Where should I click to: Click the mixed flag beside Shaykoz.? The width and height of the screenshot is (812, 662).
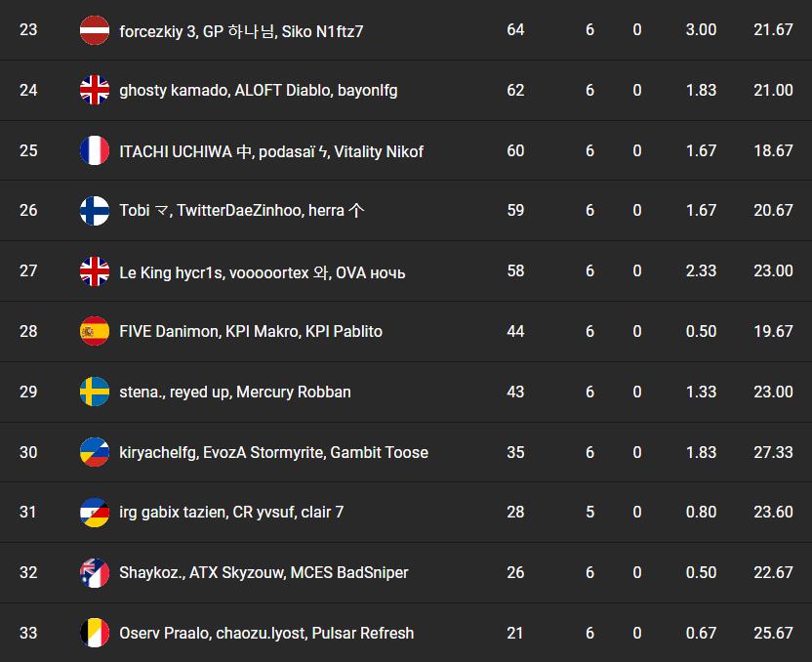(95, 572)
